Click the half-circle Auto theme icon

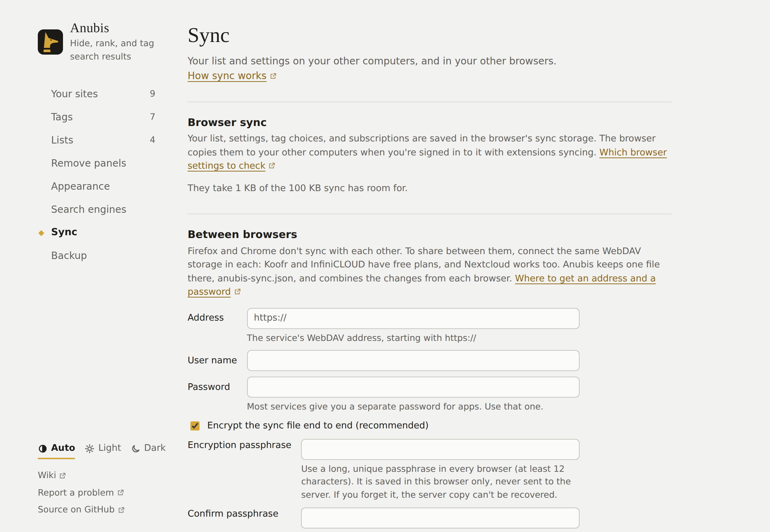tap(43, 449)
